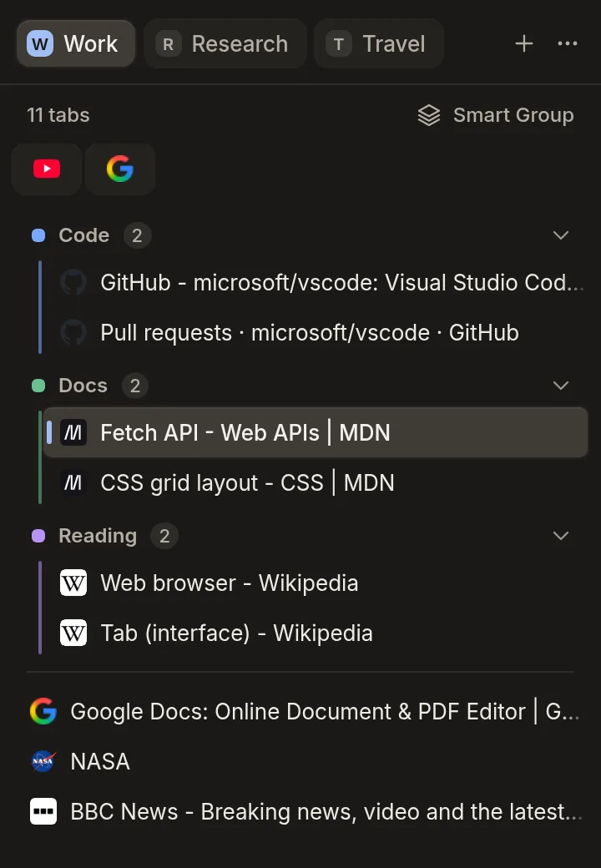The width and height of the screenshot is (601, 868).
Task: Click the Smart Group button label
Action: (x=513, y=115)
